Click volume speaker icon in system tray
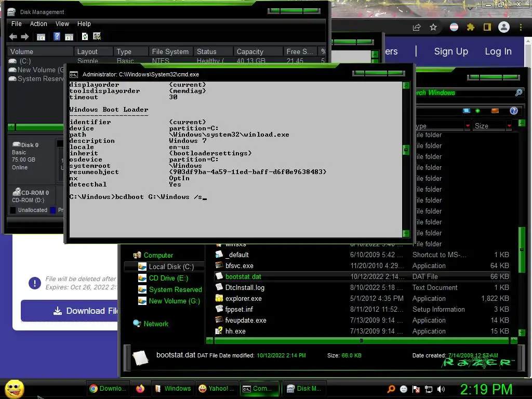Viewport: 532px width, 399px height. coord(441,389)
